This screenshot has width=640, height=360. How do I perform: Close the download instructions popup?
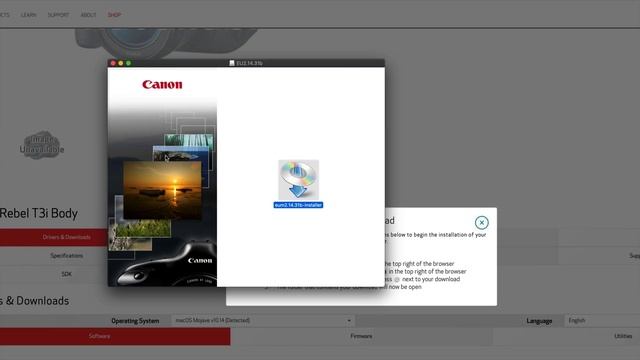pyautogui.click(x=482, y=222)
